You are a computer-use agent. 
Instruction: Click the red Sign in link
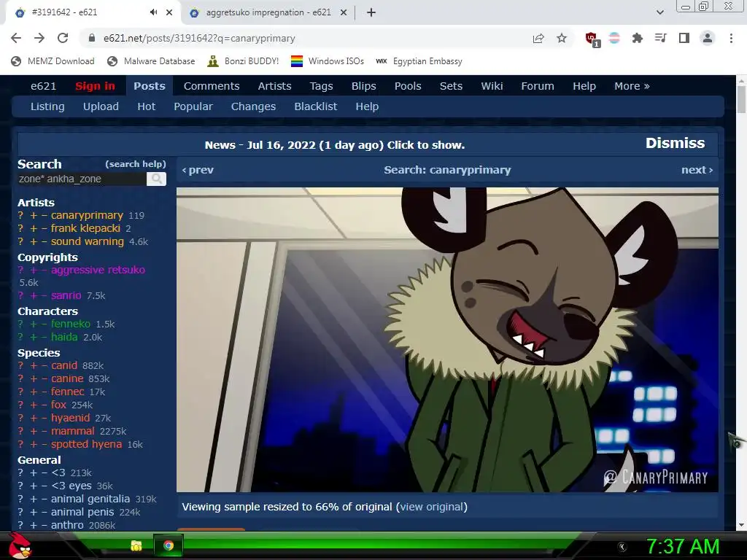(95, 86)
